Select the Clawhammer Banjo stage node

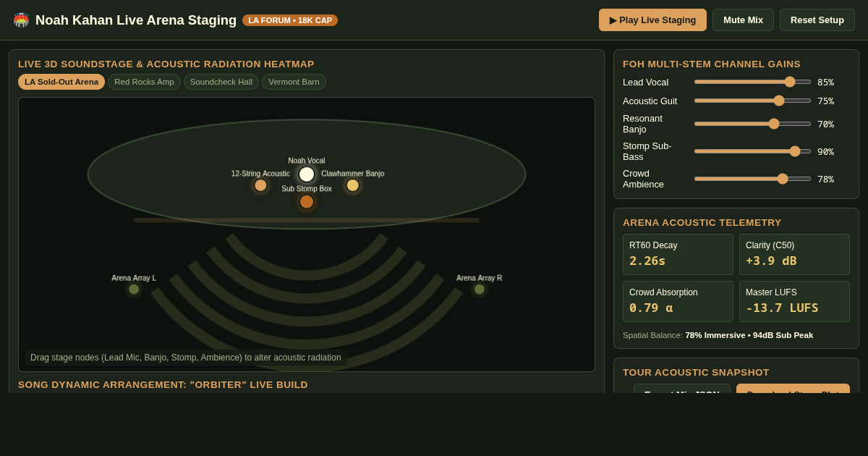(x=352, y=185)
